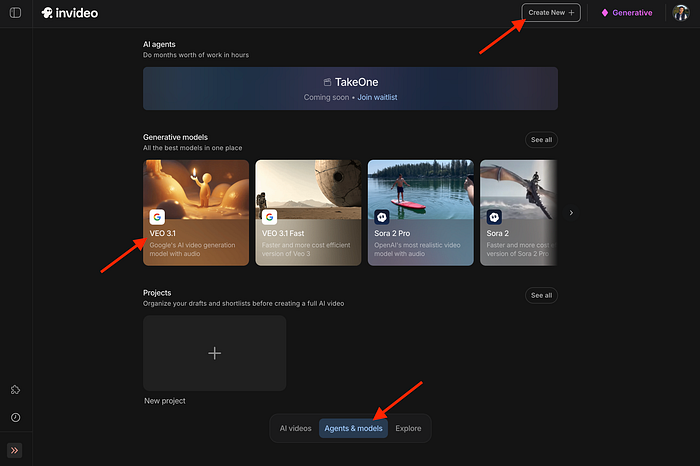700x466 pixels.
Task: Select the VEO 3.1 model card
Action: [196, 212]
